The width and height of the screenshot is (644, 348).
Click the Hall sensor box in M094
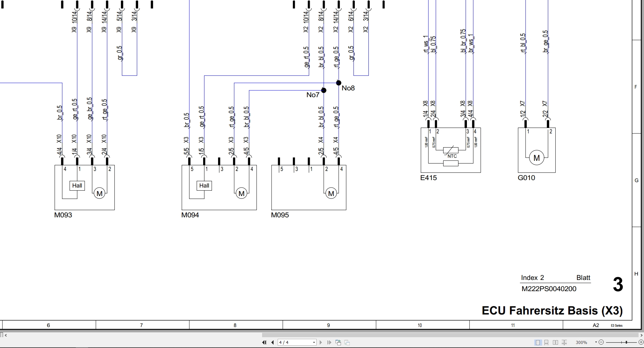(204, 186)
